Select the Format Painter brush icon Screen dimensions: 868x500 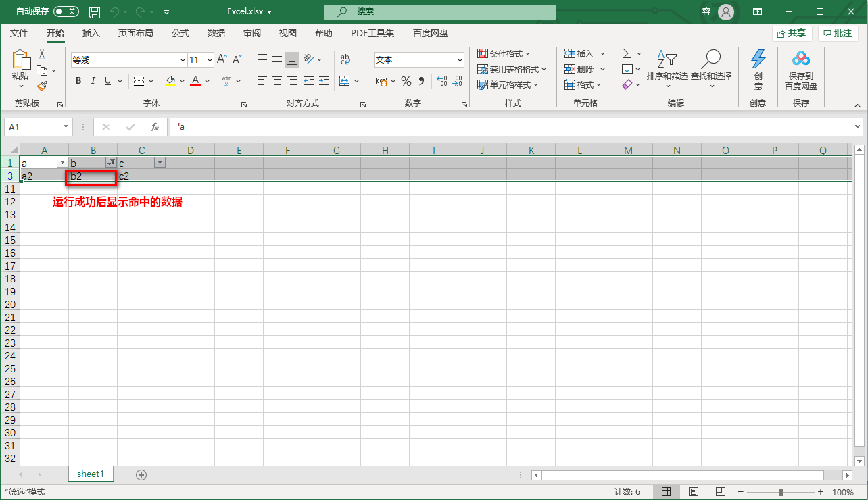tap(42, 86)
